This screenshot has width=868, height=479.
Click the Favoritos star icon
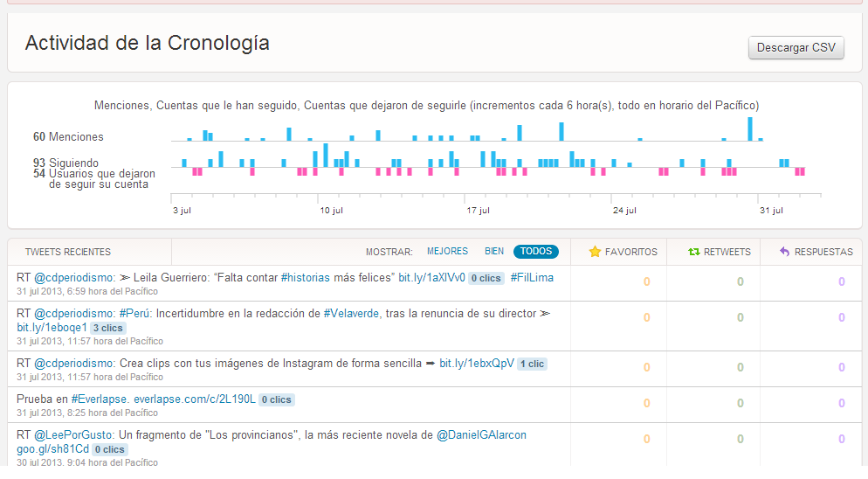pyautogui.click(x=595, y=252)
